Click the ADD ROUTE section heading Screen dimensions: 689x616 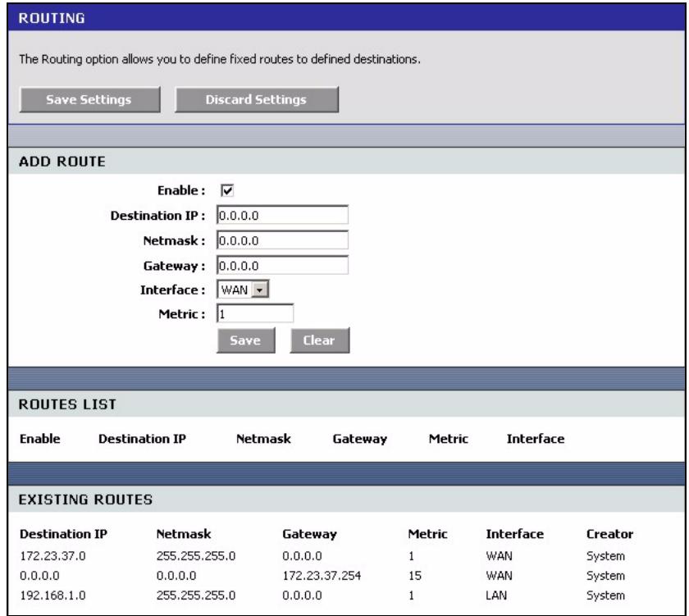point(62,162)
